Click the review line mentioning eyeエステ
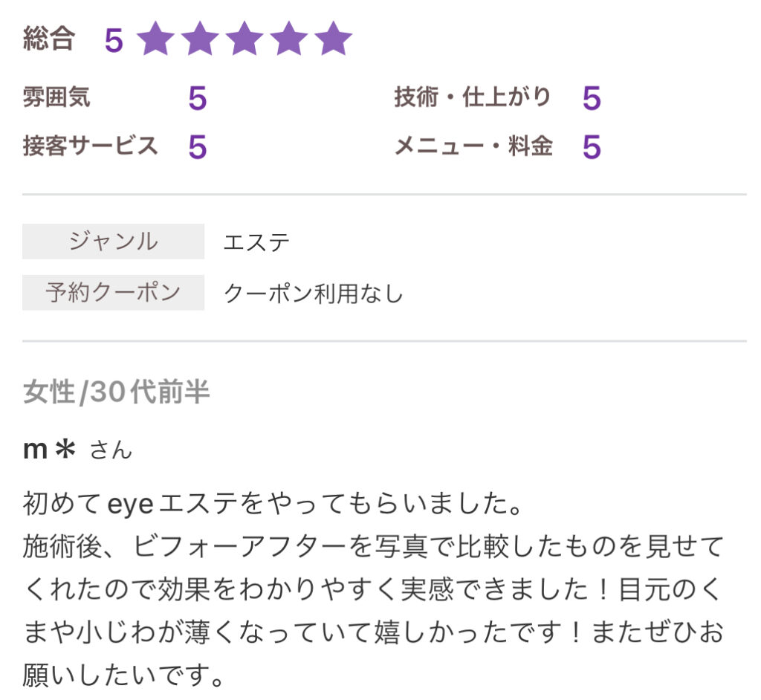Screen dimensions: 761x700 click(273, 503)
